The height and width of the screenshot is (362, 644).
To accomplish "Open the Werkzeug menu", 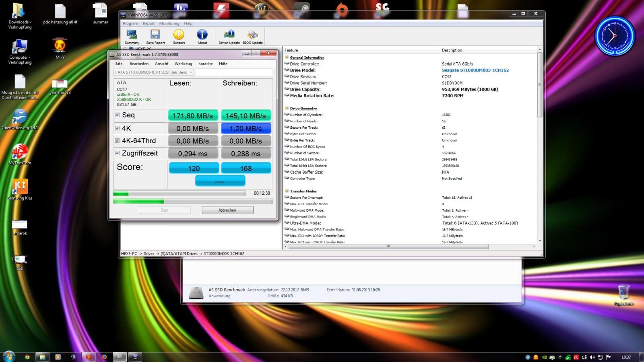I will [x=183, y=64].
